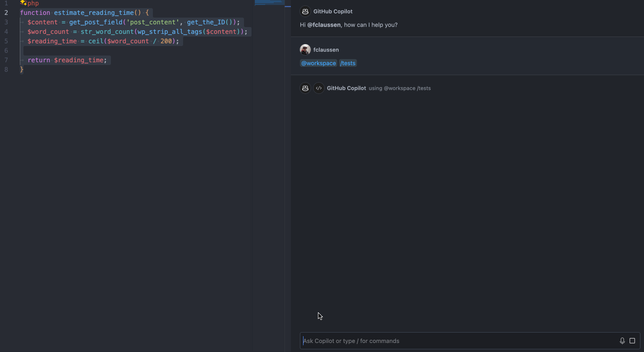The image size is (644, 352).
Task: Activate the microphone icon in the chat input
Action: (x=622, y=341)
